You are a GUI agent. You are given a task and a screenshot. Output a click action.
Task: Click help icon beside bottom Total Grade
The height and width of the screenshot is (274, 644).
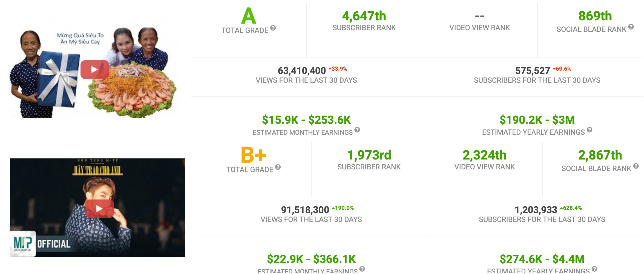tap(278, 167)
